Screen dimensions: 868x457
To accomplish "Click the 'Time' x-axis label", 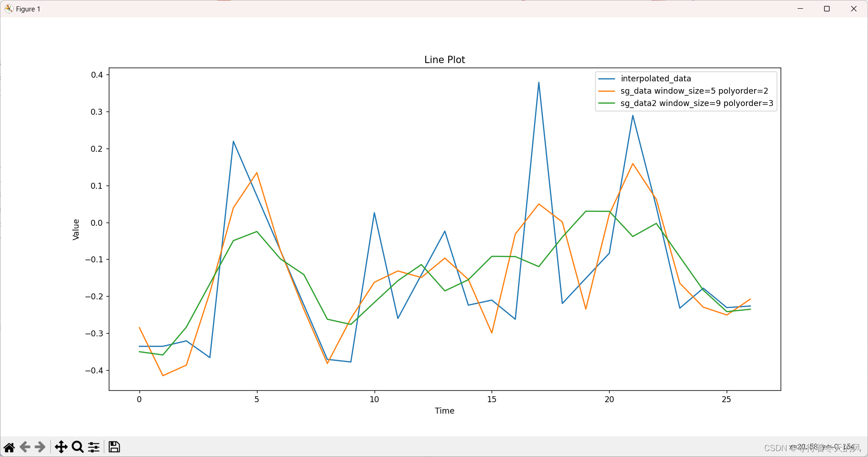I will (x=445, y=411).
